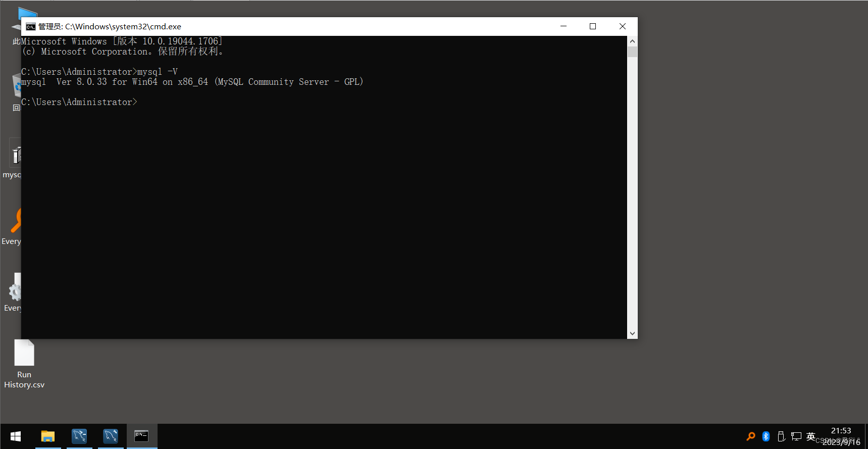Switch to the first MySQL Workbench taskbar icon
The image size is (868, 449).
click(79, 436)
